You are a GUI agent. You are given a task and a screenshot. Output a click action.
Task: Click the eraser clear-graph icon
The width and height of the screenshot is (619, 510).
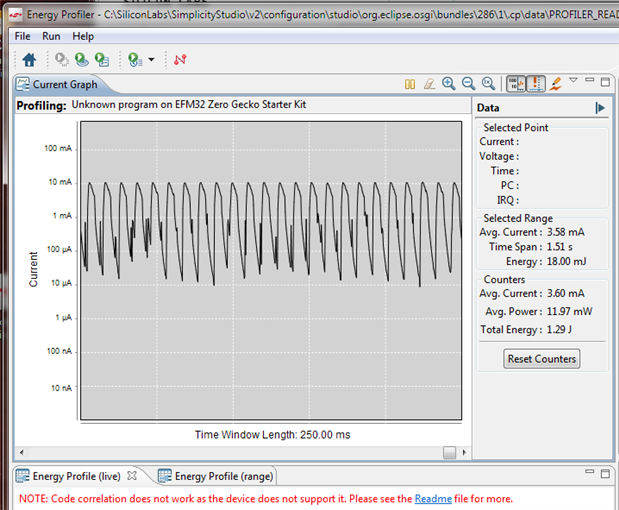(429, 84)
